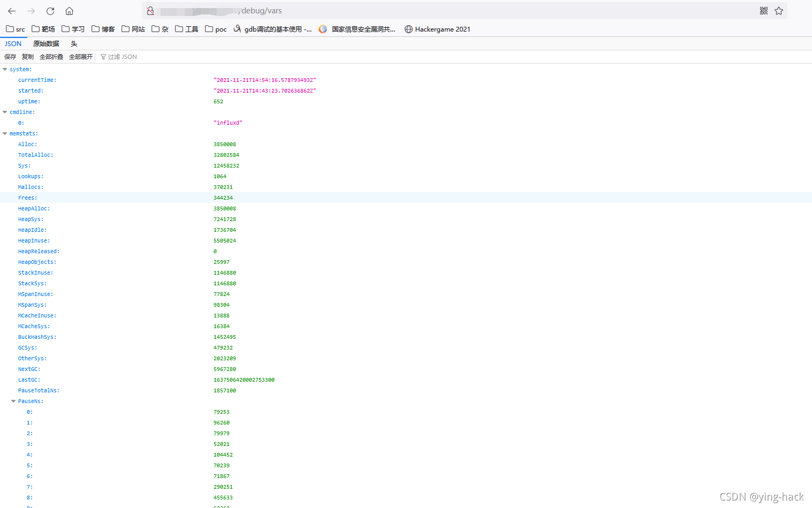Switch to the JSON tab

13,44
